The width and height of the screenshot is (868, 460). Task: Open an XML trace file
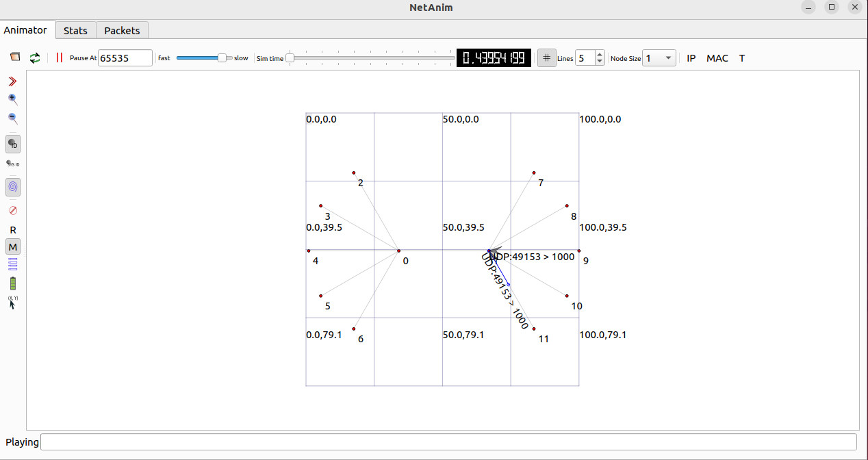click(15, 57)
